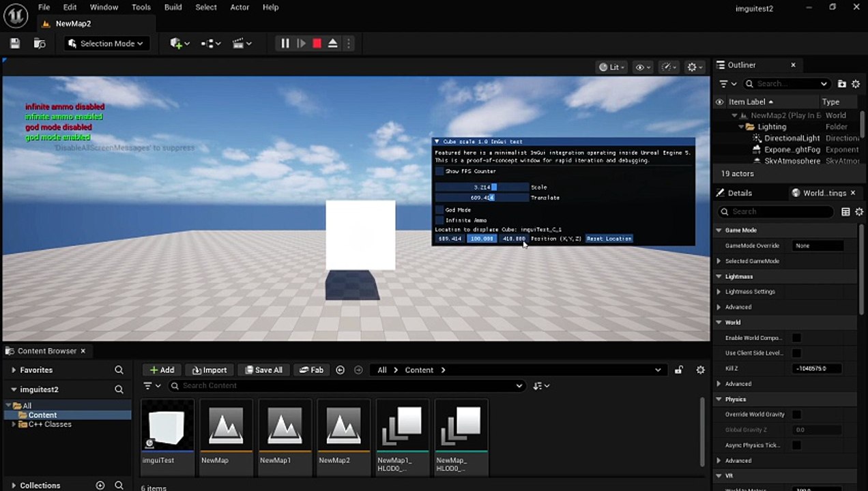The height and width of the screenshot is (491, 868).
Task: Expand the Selected GameMode section
Action: [x=719, y=261]
